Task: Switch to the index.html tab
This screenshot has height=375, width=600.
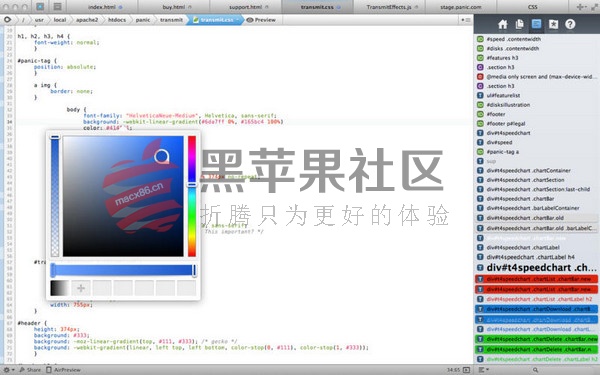Action: (102, 7)
